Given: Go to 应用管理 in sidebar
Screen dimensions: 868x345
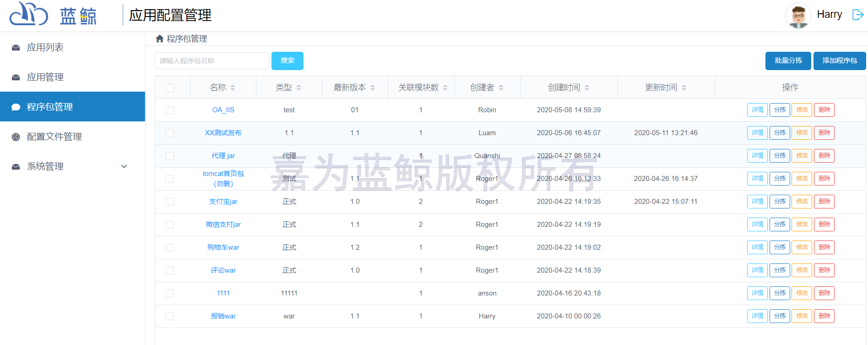Looking at the screenshot, I should point(45,77).
